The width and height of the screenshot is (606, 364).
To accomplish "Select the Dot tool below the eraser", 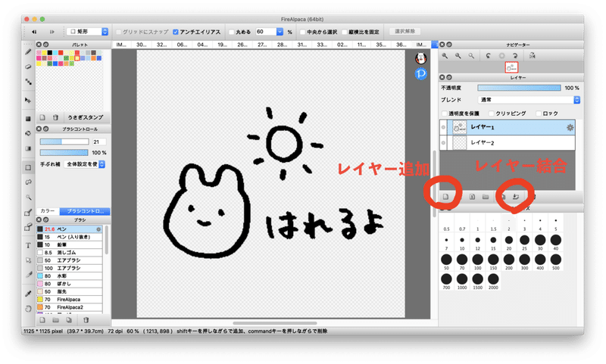I will 28,82.
